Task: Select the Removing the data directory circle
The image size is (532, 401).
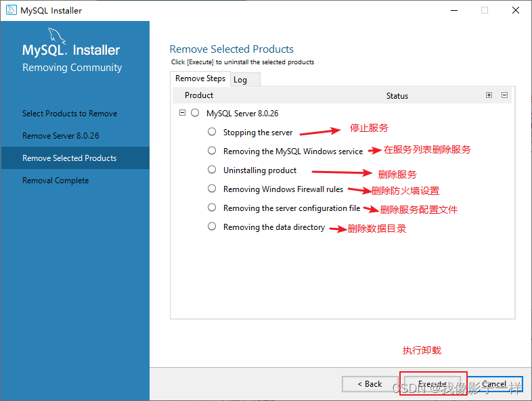Action: pyautogui.click(x=212, y=227)
